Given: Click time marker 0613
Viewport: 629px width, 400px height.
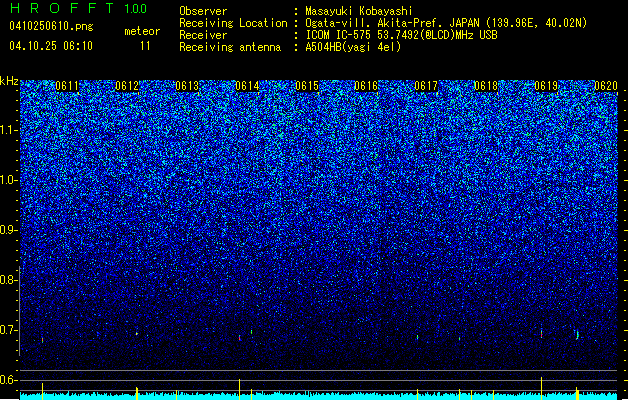Looking at the screenshot, I should click(187, 86).
